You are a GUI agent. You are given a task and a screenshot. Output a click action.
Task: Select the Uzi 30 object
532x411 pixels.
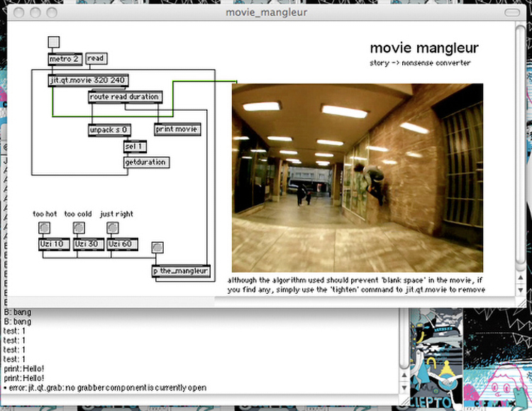point(88,244)
